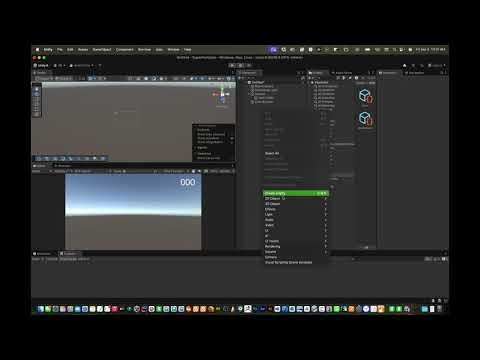Screen dimensions: 480x360
Task: Open the Video submenu
Action: click(296, 225)
